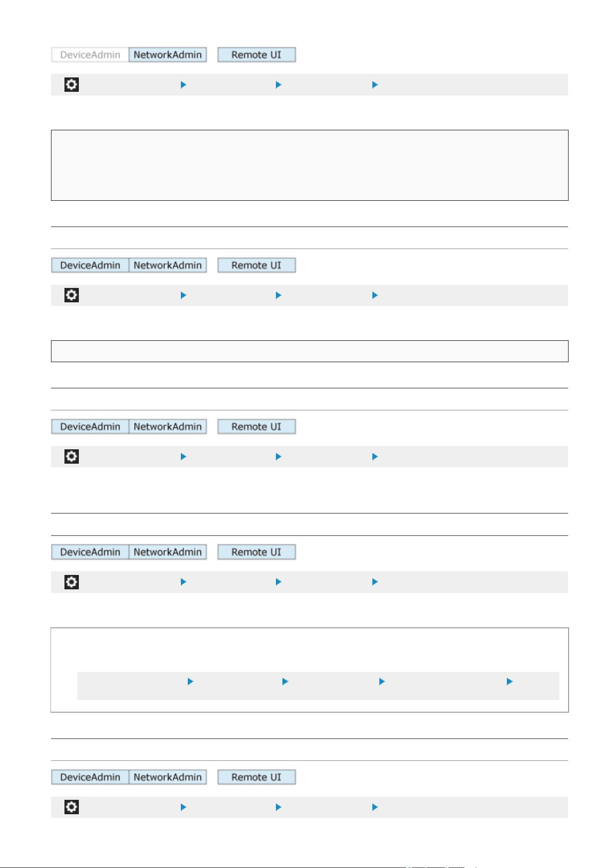Click the gear icon in the second section
This screenshot has width=614, height=868.
point(71,295)
